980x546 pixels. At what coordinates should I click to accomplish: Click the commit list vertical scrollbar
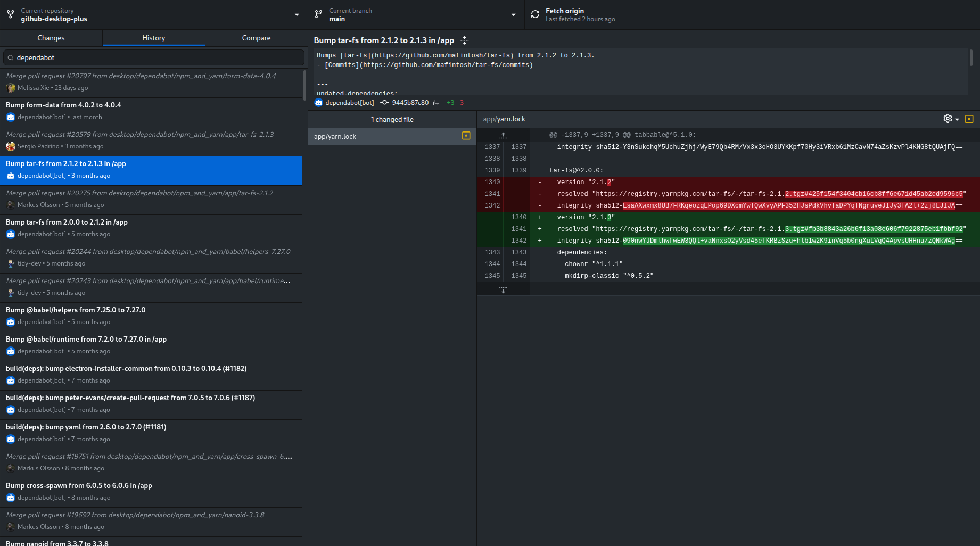point(304,85)
